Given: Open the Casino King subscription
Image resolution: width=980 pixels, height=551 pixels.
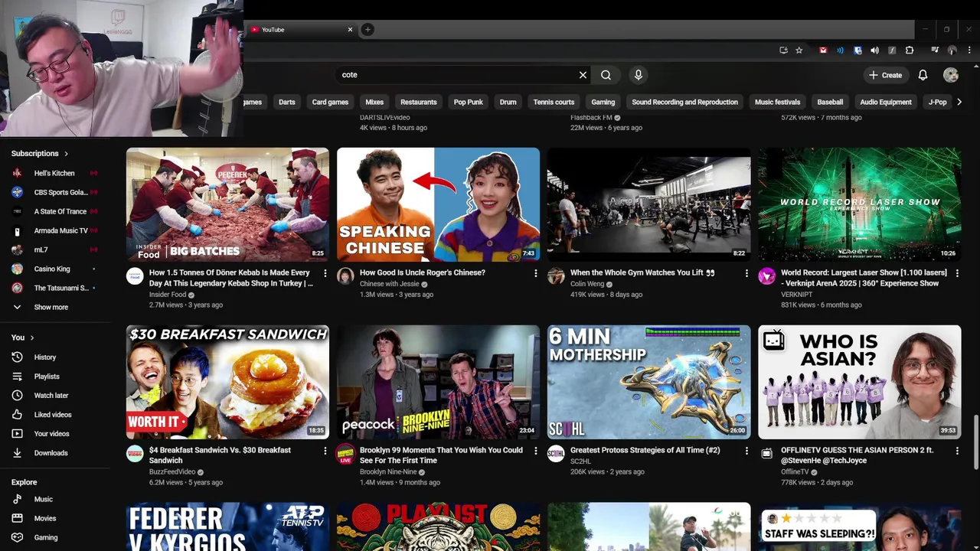Looking at the screenshot, I should click(55, 269).
